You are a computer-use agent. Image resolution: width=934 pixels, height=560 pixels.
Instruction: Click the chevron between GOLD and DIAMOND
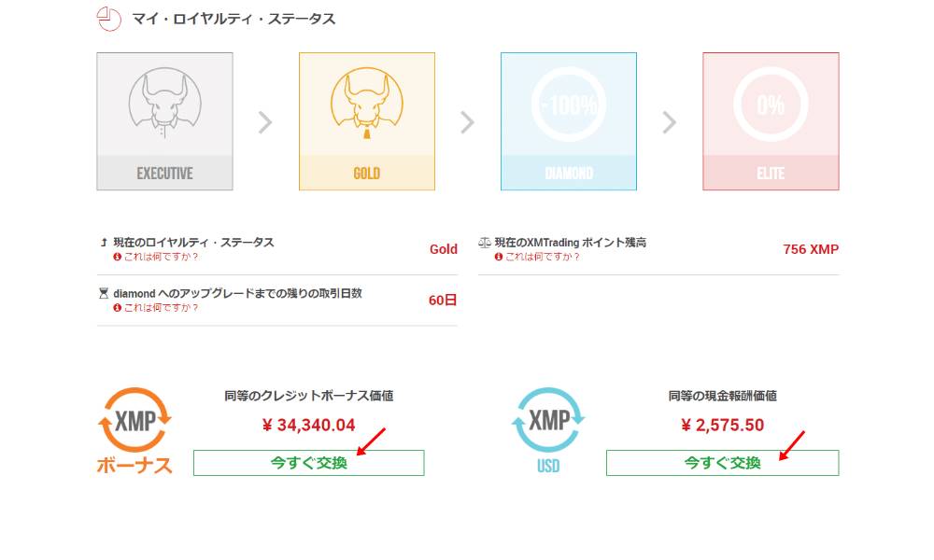coord(467,121)
